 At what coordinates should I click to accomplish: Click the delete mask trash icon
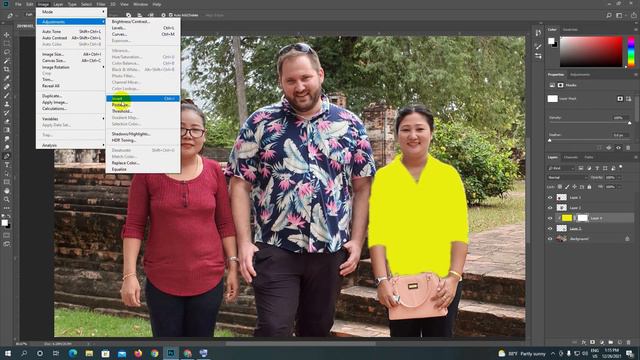628,148
